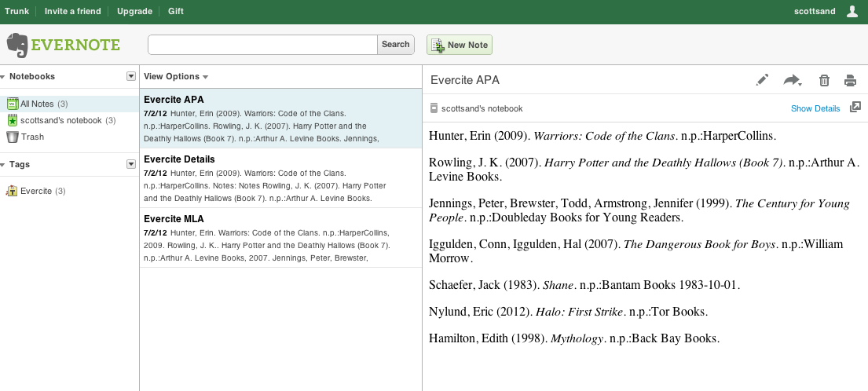Open the Notebooks options dropdown button
This screenshot has width=868, height=391.
[131, 76]
